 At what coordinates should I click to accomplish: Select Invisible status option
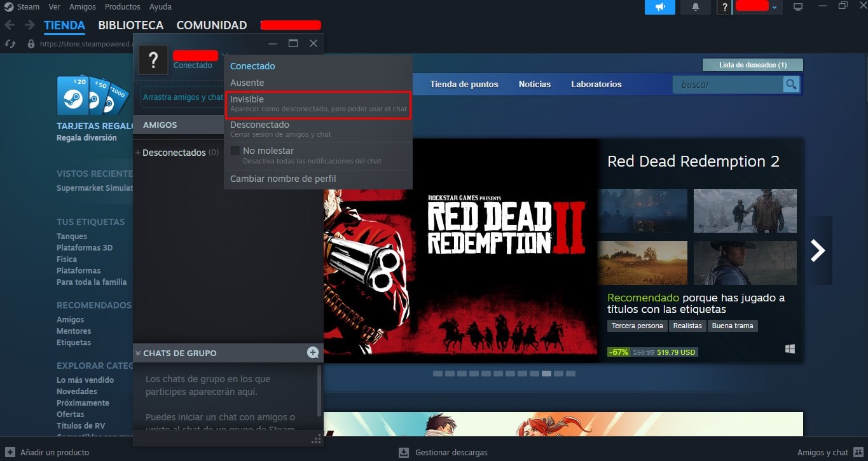pyautogui.click(x=318, y=104)
